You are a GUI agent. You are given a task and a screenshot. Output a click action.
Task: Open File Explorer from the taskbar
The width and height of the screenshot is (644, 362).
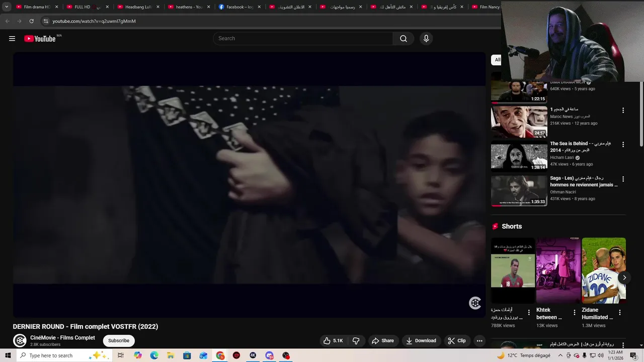point(170,355)
